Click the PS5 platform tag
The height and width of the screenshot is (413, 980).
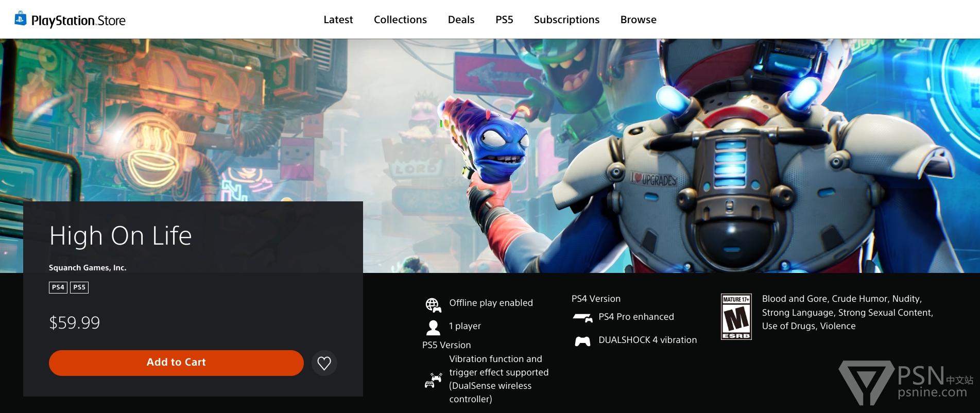(79, 287)
